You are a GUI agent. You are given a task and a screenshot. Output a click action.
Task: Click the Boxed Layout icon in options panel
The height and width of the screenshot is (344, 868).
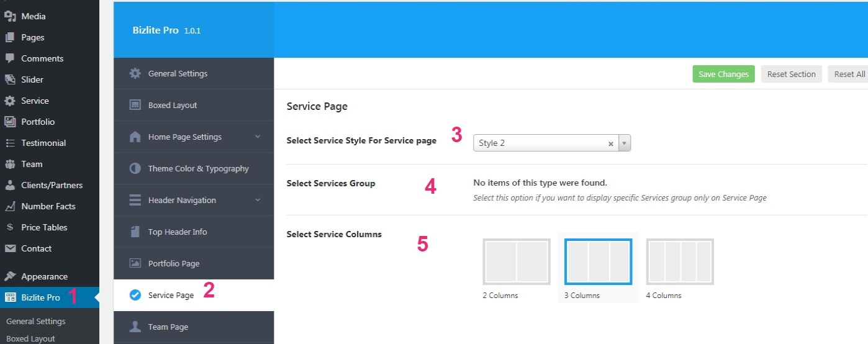(x=135, y=105)
